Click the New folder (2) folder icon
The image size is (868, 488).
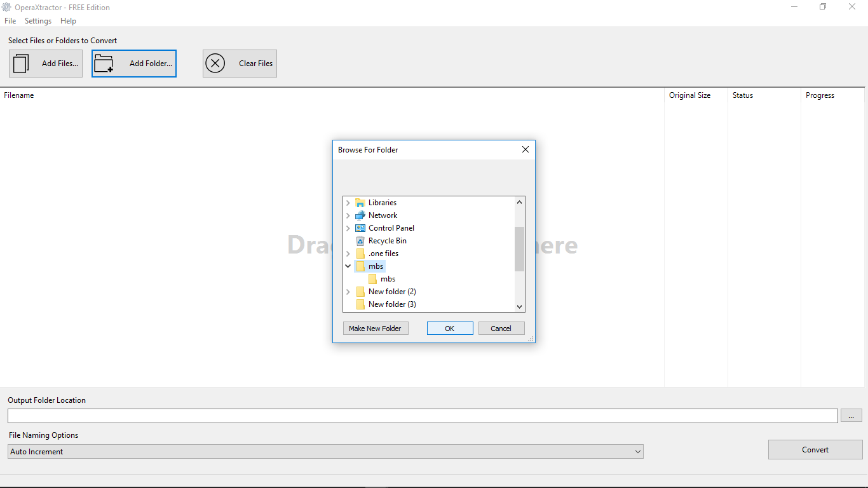[360, 292]
